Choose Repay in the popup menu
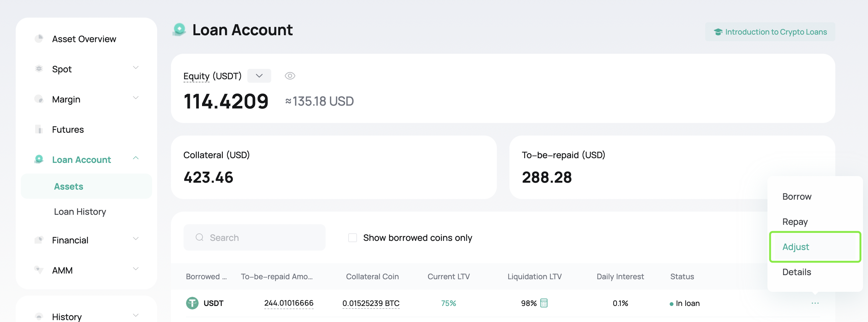The height and width of the screenshot is (322, 868). (795, 222)
